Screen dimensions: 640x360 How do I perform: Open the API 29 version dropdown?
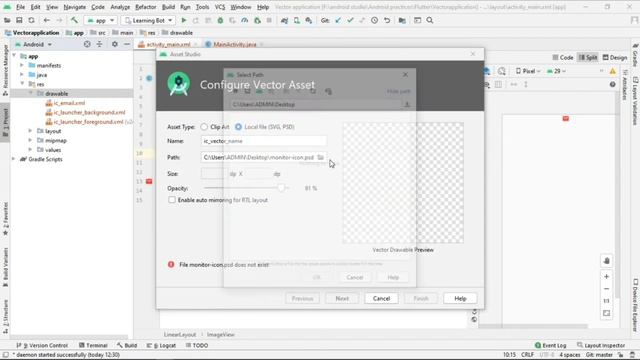[556, 71]
